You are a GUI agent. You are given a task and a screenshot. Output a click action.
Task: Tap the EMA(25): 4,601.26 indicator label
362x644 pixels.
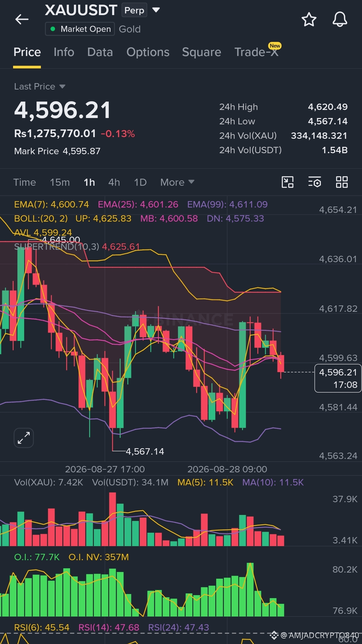[x=138, y=204]
